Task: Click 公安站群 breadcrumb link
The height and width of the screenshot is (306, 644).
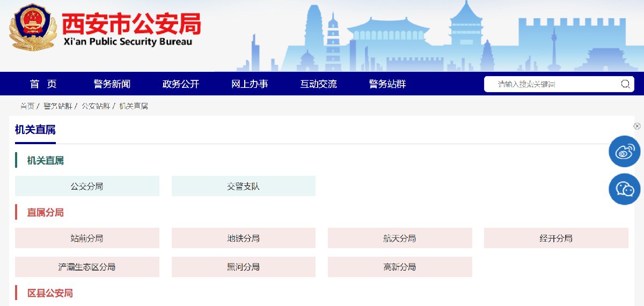Action: (96, 106)
